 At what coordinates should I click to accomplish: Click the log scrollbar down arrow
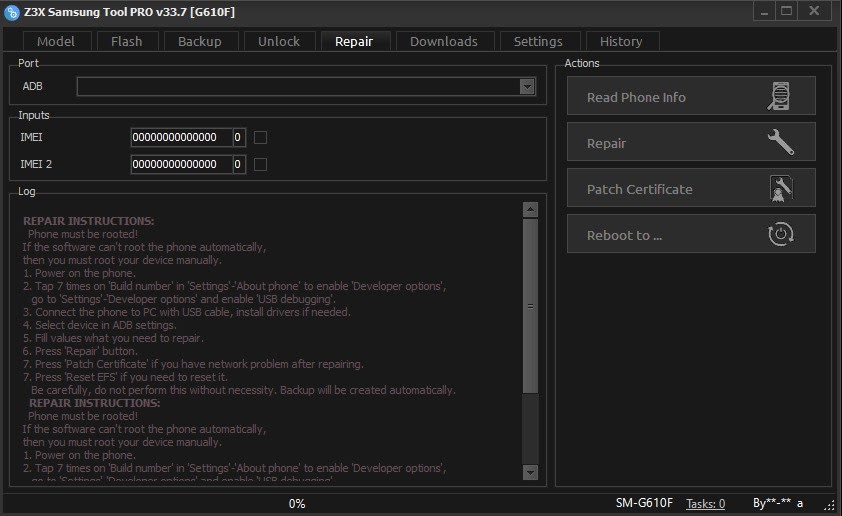(x=530, y=473)
